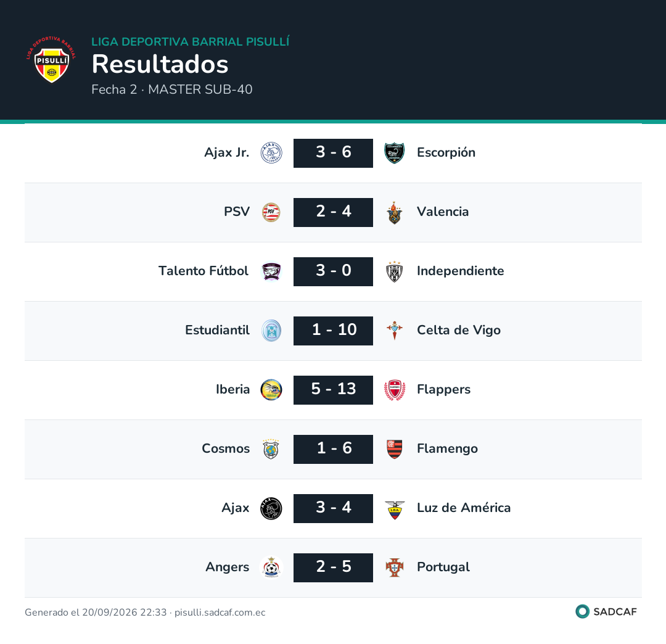Click the Resultados heading
The image size is (666, 644).
coord(160,64)
